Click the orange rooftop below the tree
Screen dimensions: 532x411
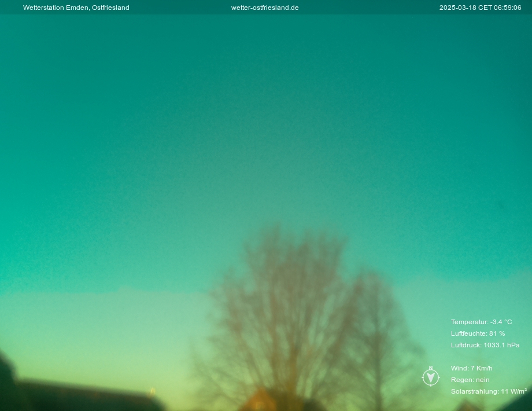pyautogui.click(x=260, y=401)
